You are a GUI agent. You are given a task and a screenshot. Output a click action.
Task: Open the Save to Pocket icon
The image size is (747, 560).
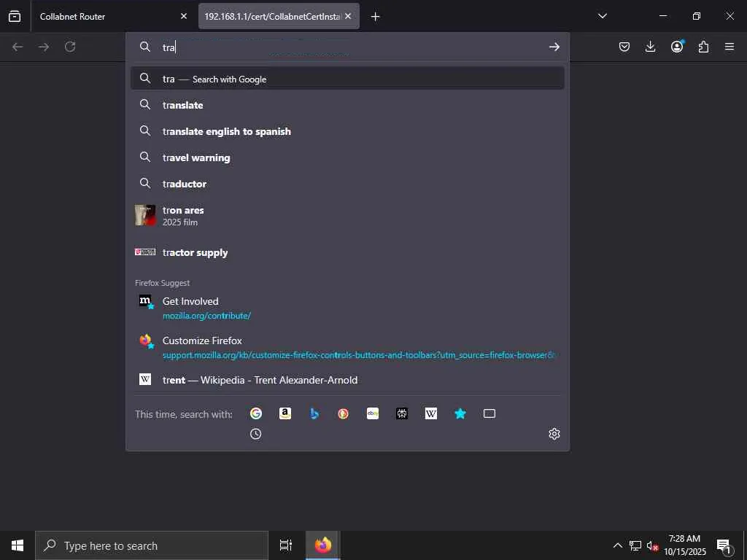pyautogui.click(x=624, y=47)
